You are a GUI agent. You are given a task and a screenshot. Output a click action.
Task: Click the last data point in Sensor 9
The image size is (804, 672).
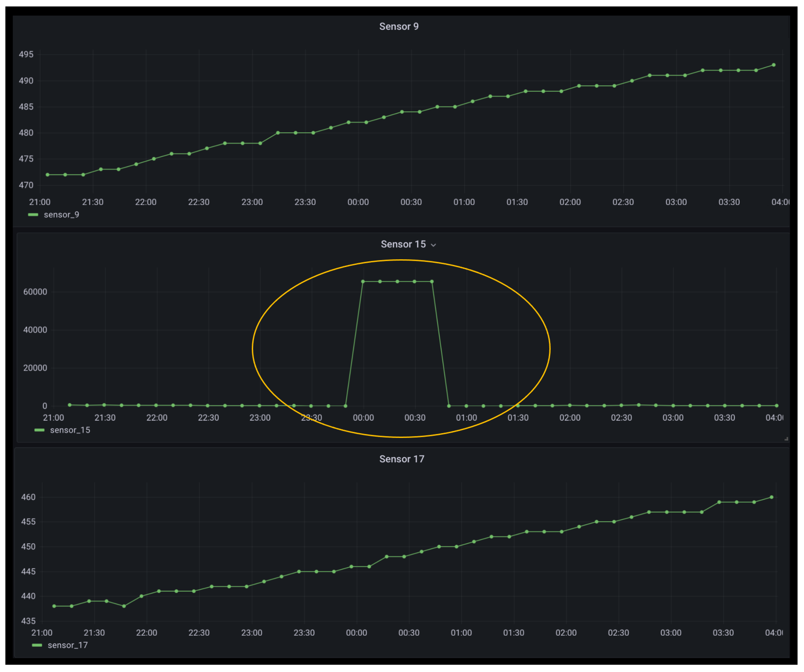[x=774, y=65]
